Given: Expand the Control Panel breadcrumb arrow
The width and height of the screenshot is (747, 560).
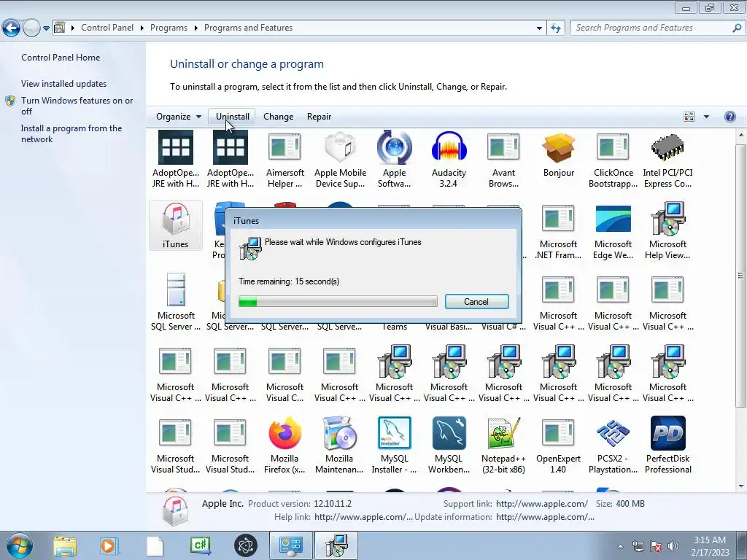Looking at the screenshot, I should pos(142,28).
